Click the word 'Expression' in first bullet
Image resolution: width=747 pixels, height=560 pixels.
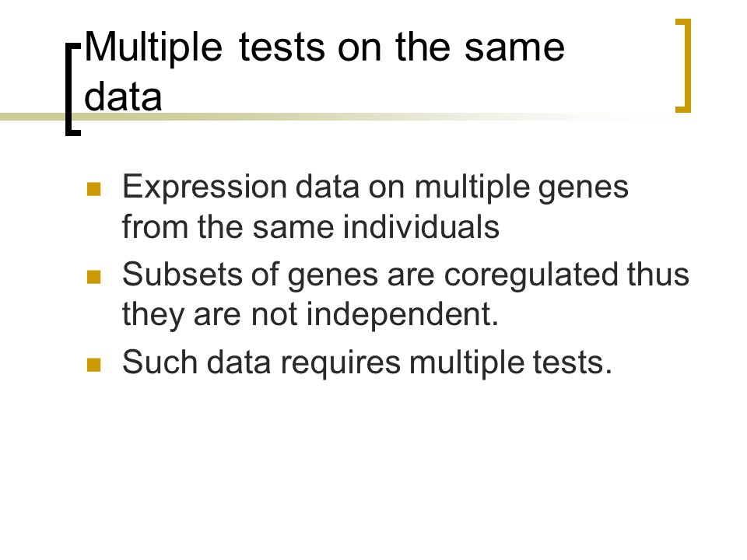pyautogui.click(x=205, y=187)
